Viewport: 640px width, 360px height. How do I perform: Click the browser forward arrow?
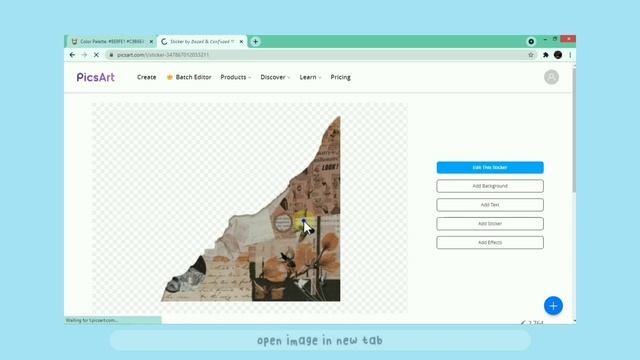[84, 55]
